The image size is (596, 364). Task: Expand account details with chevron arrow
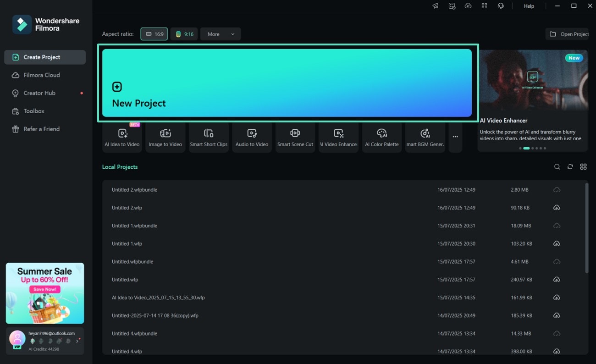click(x=77, y=341)
